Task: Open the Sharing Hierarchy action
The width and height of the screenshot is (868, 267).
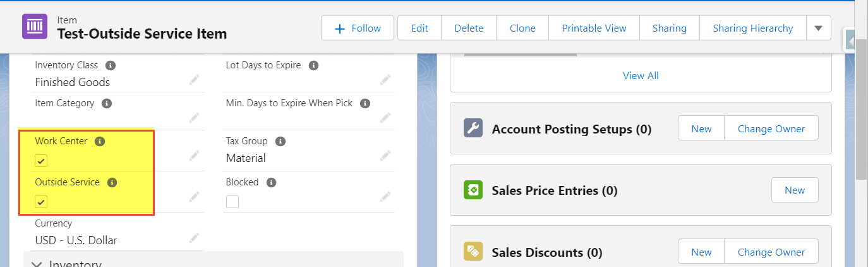Action: [x=752, y=28]
